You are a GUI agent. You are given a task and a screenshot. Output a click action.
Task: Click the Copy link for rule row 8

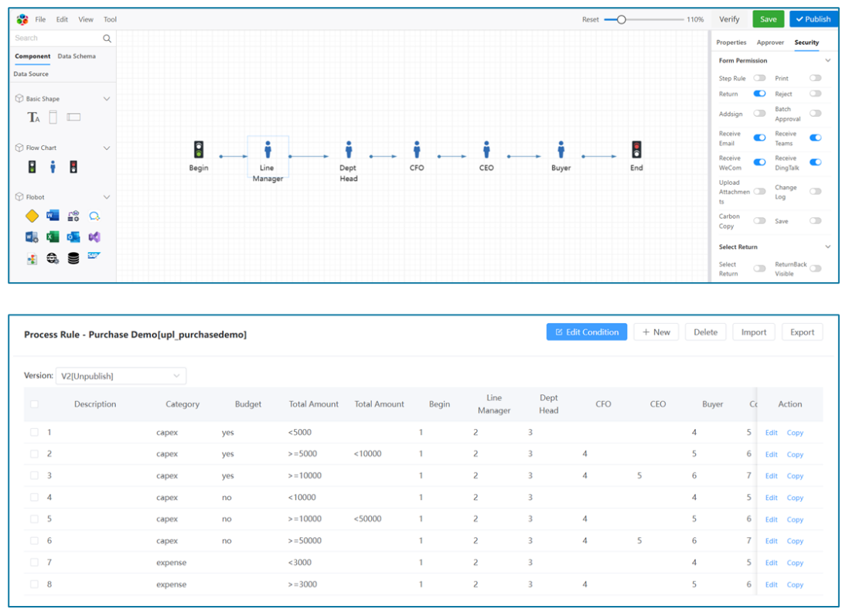[x=795, y=584]
